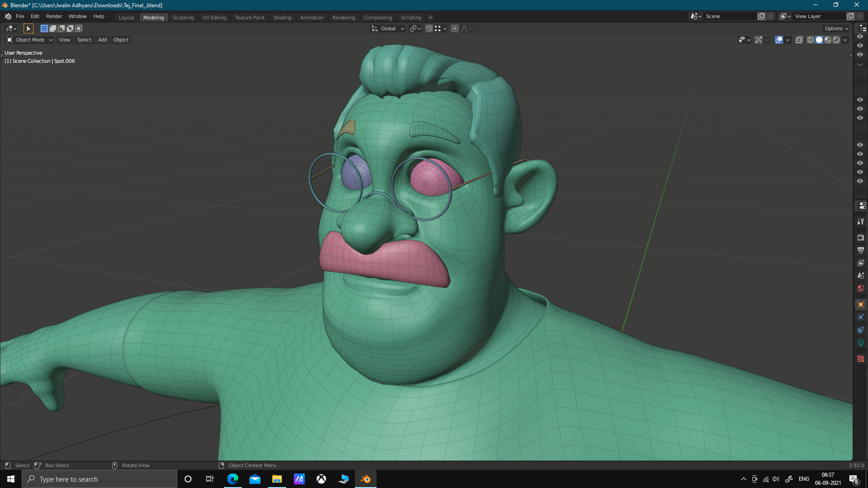The height and width of the screenshot is (488, 868).
Task: Switch to the Layout workspace tab
Action: 127,18
